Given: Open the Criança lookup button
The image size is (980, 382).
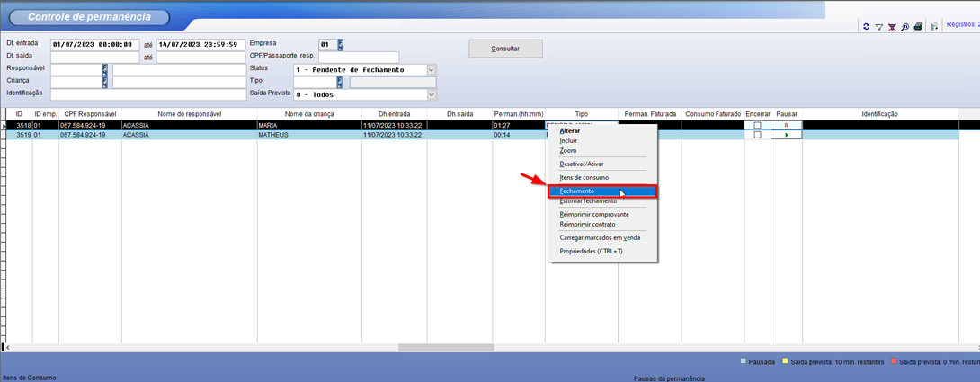Looking at the screenshot, I should click(x=105, y=81).
